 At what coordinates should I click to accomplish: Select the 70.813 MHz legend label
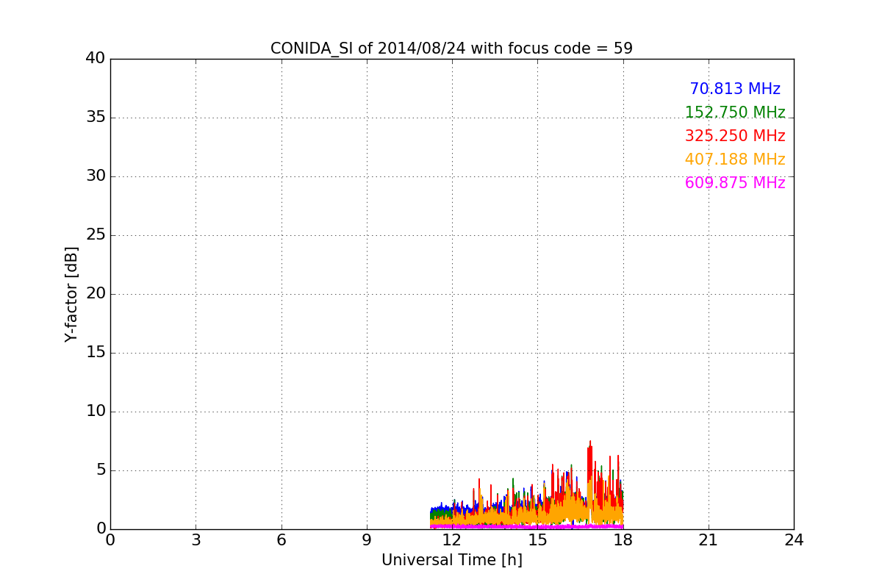pos(735,89)
